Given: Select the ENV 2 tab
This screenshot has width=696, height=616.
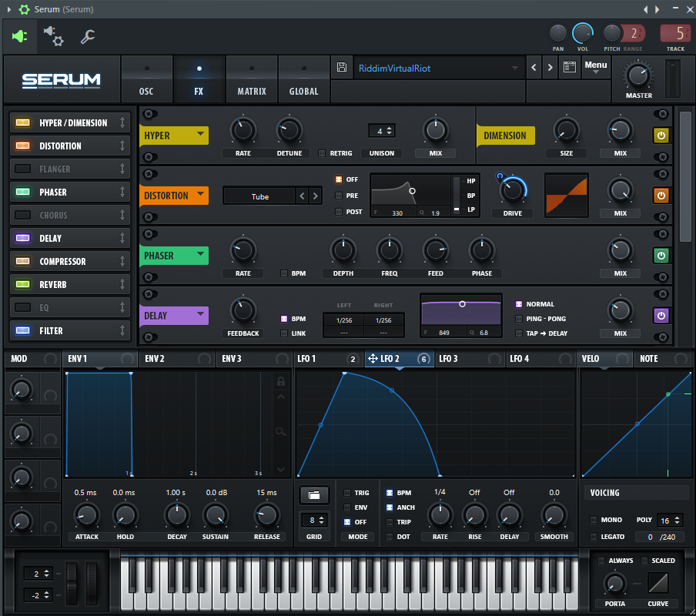Looking at the screenshot, I should point(178,359).
